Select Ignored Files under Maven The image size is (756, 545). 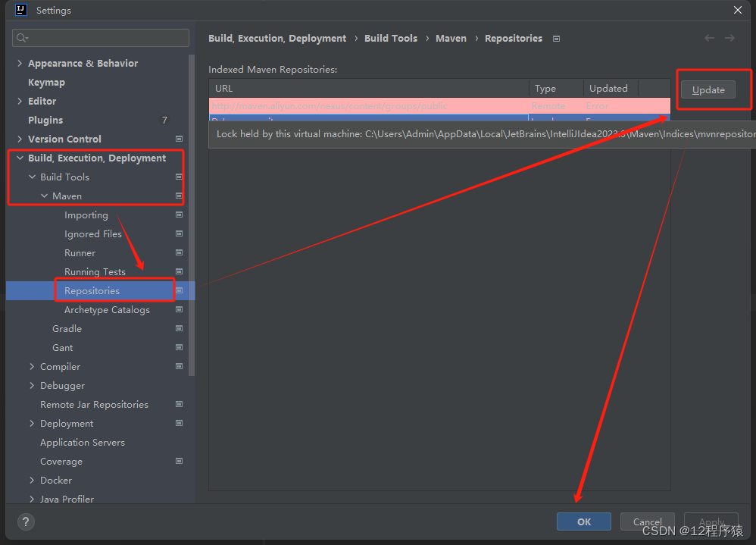tap(93, 234)
